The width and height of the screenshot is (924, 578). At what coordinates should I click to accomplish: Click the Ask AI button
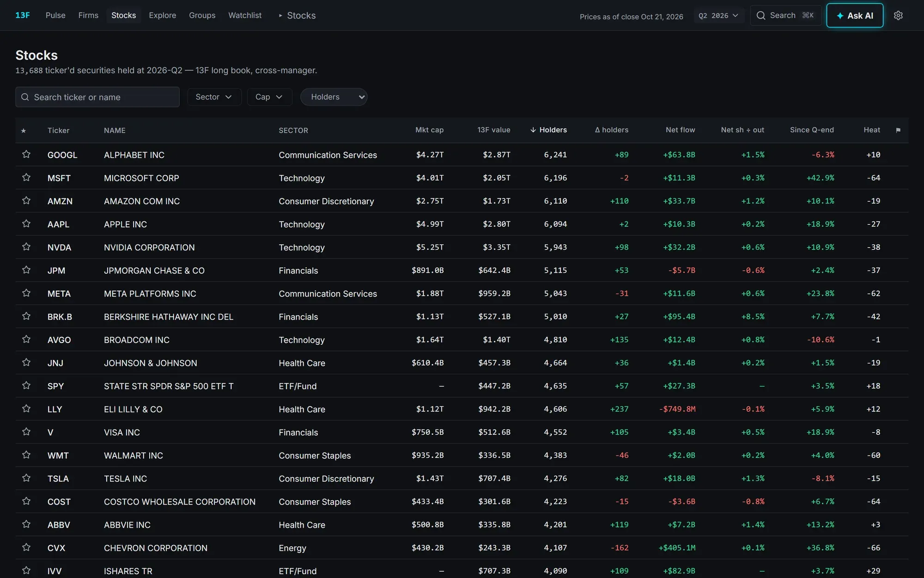pyautogui.click(x=855, y=16)
